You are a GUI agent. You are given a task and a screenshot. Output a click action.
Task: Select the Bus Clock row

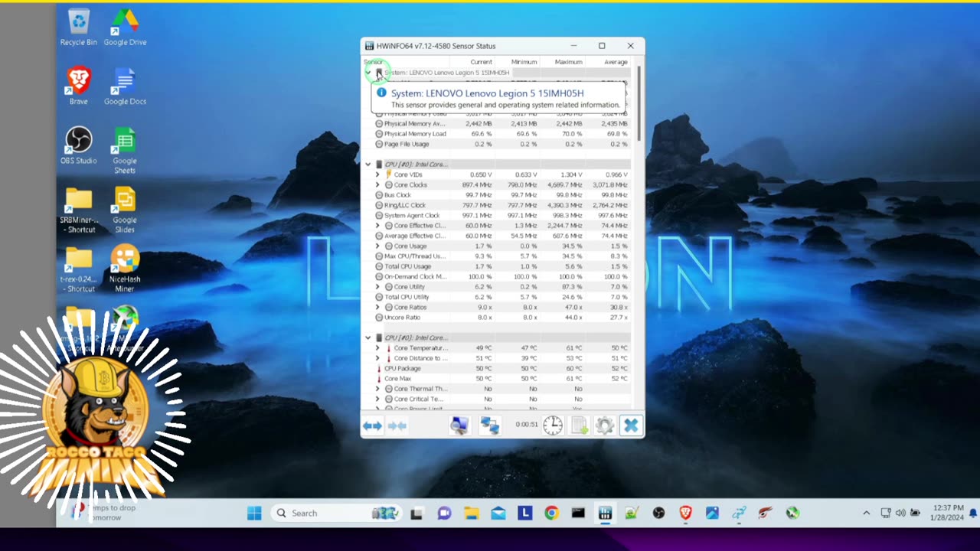501,195
